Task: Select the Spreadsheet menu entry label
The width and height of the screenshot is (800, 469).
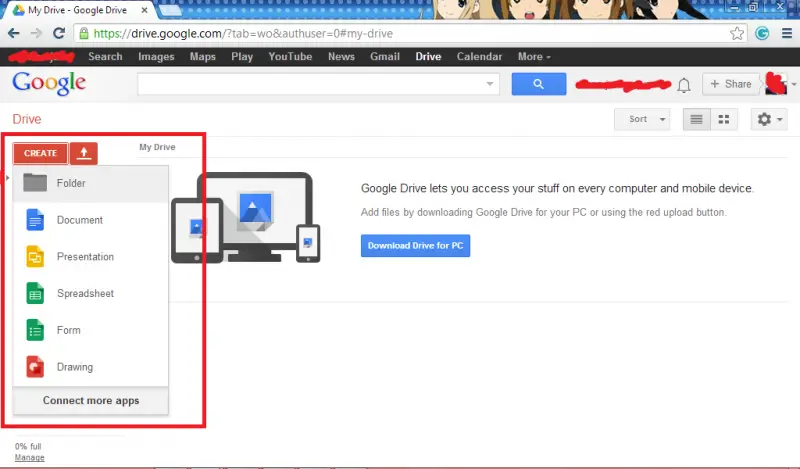Action: click(85, 293)
